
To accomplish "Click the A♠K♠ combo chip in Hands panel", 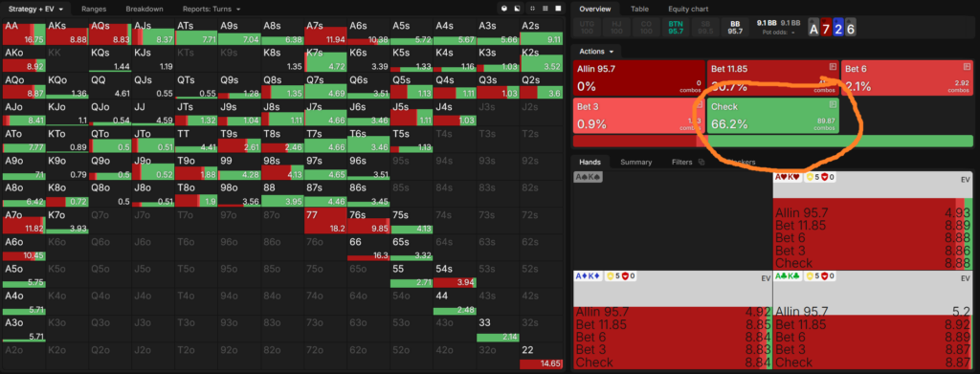I will pos(589,177).
